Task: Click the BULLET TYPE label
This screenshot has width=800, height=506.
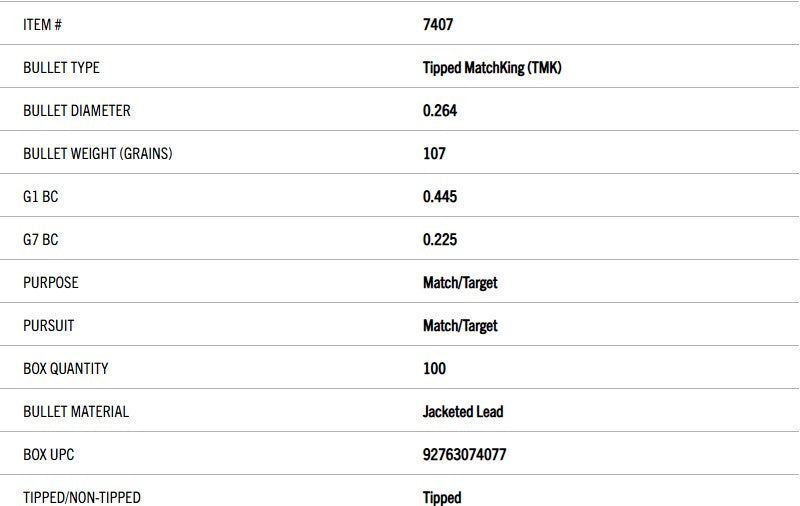Action: pos(61,68)
